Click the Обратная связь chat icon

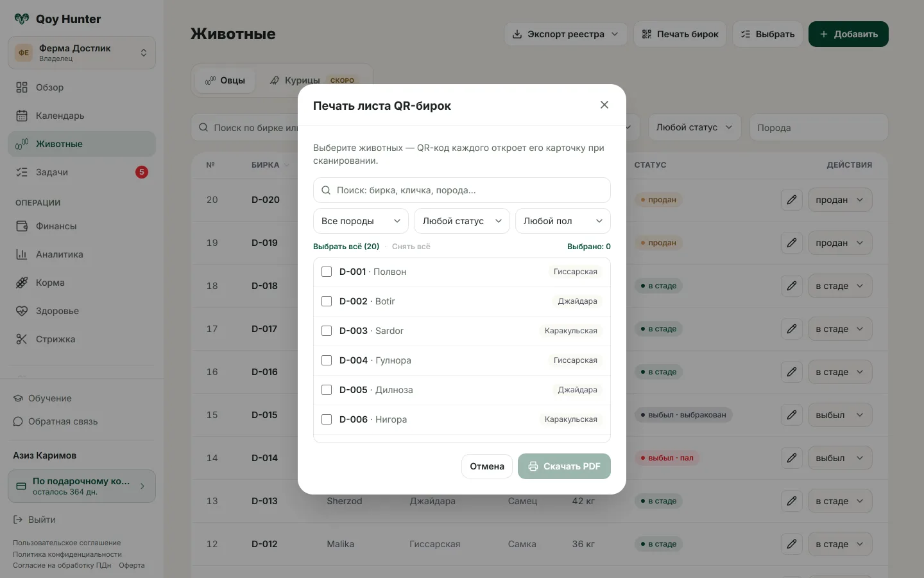18,421
